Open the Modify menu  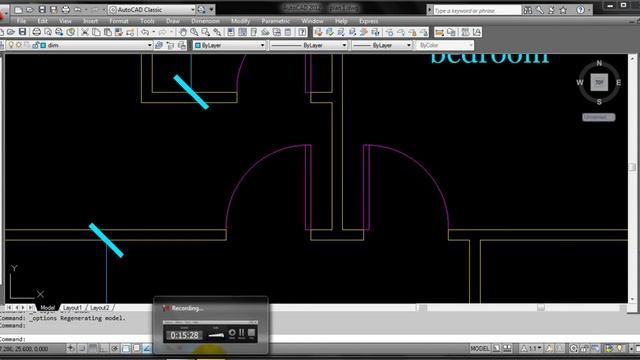click(240, 21)
